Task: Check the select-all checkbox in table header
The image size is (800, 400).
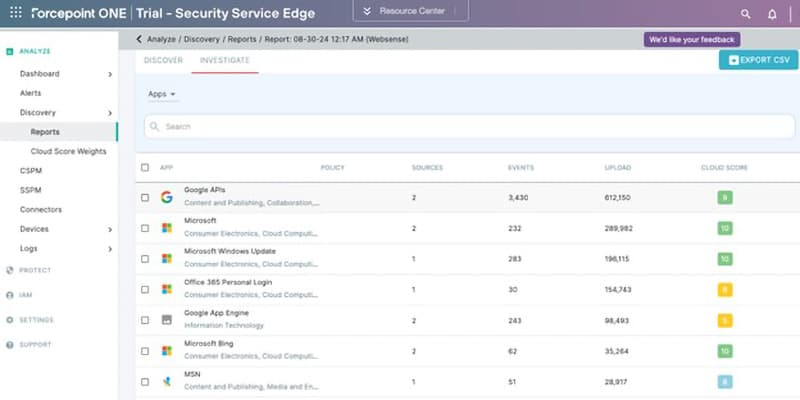Action: [x=146, y=167]
